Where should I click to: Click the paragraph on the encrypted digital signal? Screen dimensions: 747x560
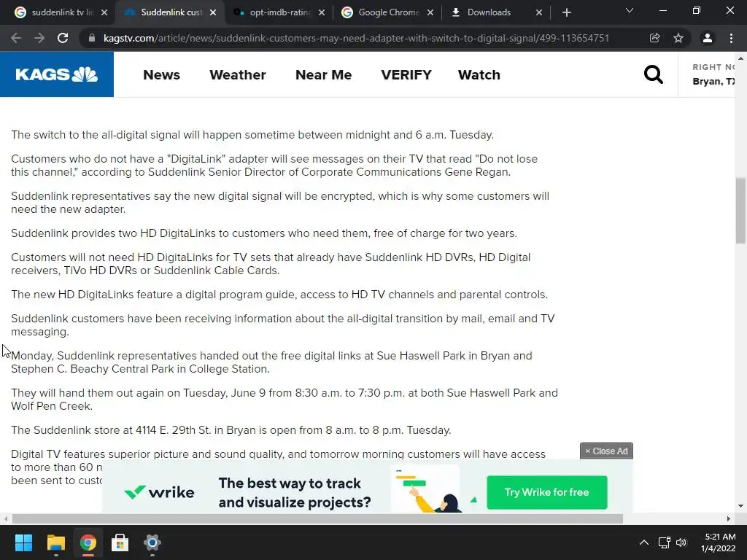[280, 203]
